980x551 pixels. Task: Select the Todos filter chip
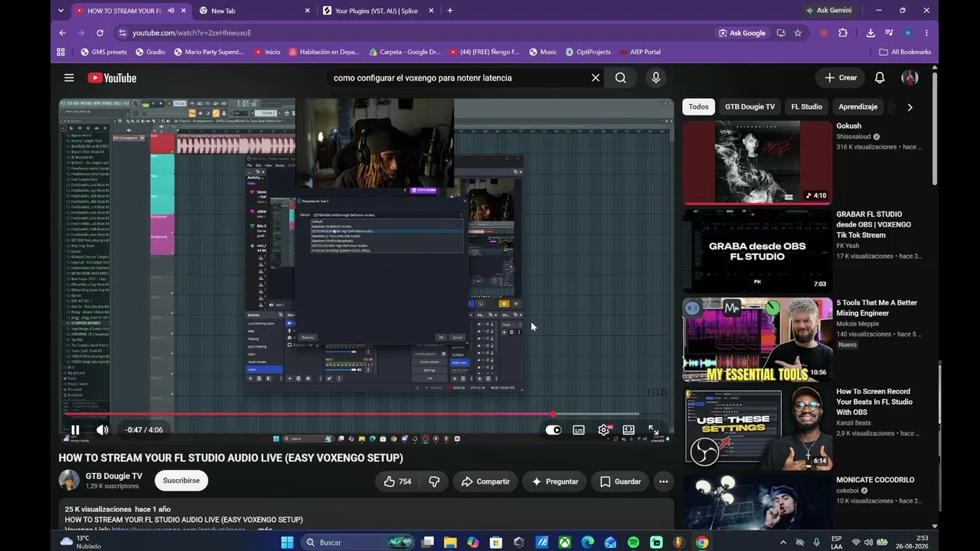(698, 107)
